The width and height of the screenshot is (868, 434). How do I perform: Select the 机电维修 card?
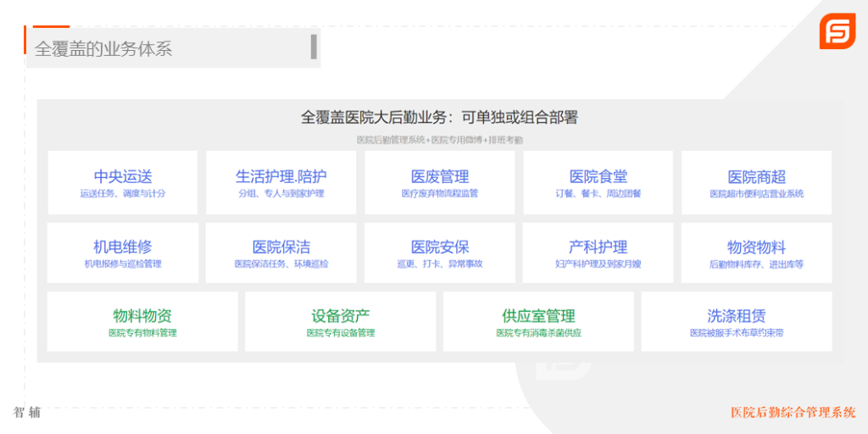123,253
